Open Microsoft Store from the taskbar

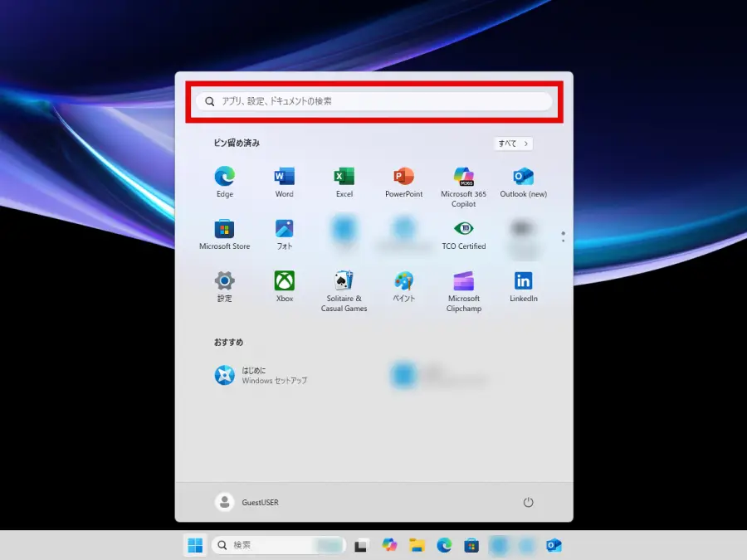(471, 545)
